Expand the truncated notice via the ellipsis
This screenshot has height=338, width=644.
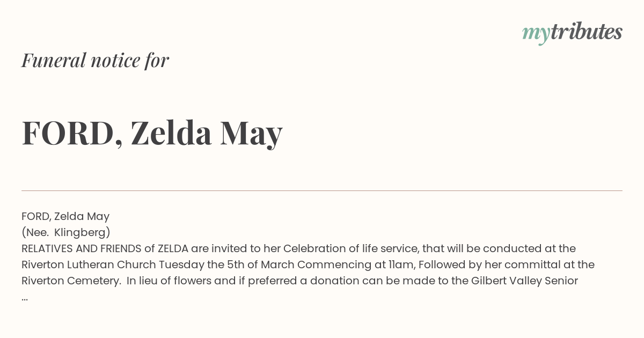[x=25, y=298]
